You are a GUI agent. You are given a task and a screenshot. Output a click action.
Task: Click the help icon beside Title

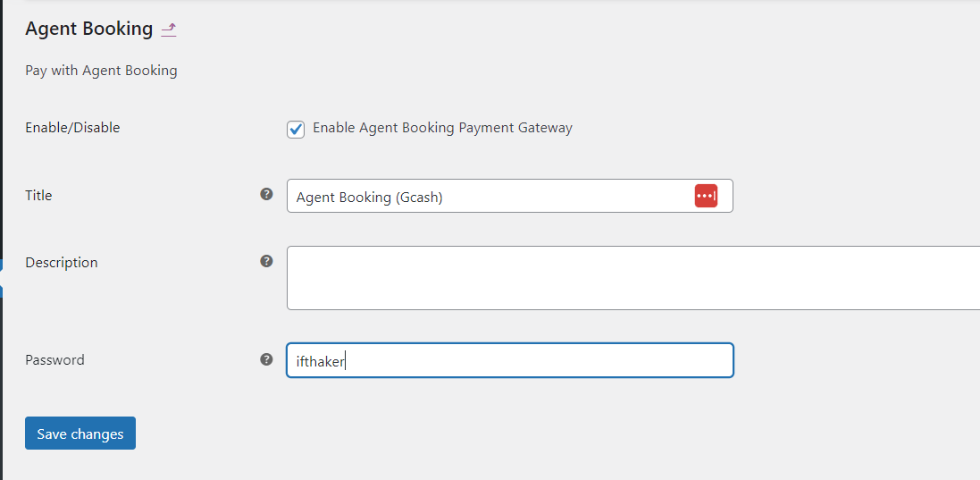coord(266,194)
